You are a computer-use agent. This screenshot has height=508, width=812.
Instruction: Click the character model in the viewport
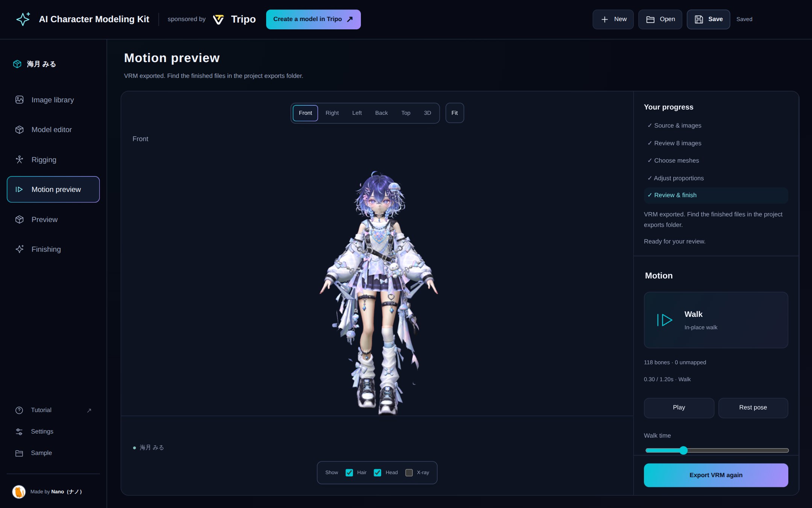click(379, 294)
